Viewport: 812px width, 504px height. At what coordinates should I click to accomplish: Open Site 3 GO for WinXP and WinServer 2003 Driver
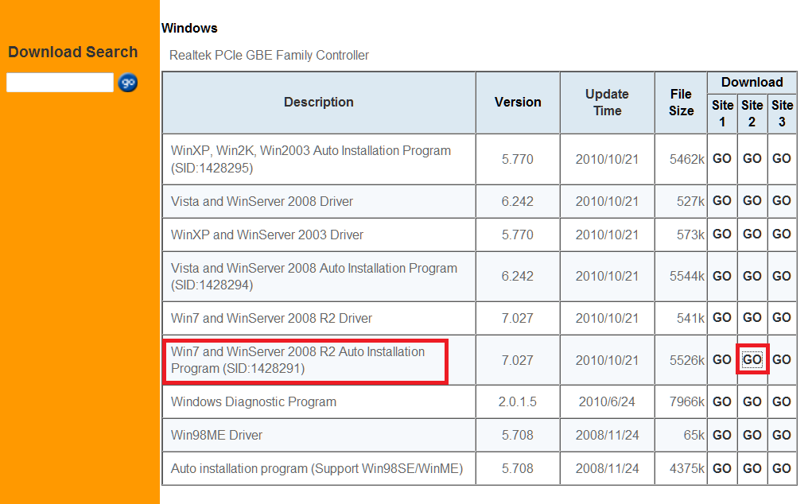pyautogui.click(x=782, y=235)
